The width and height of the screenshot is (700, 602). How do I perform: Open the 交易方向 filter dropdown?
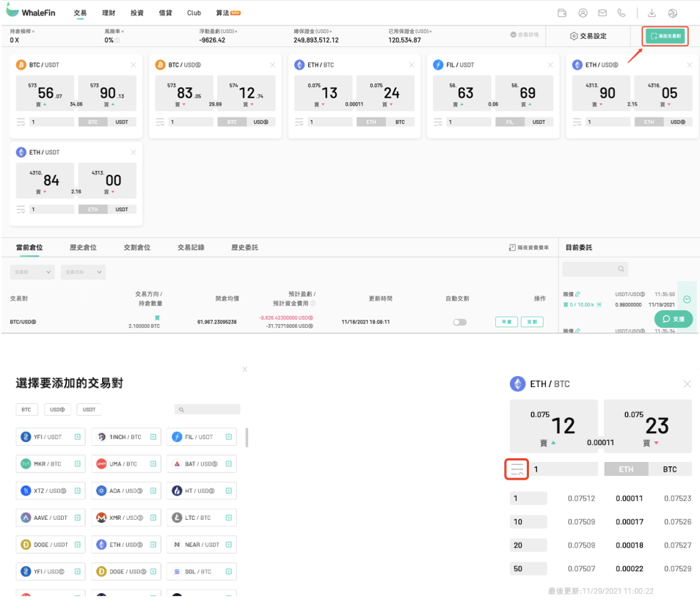83,272
